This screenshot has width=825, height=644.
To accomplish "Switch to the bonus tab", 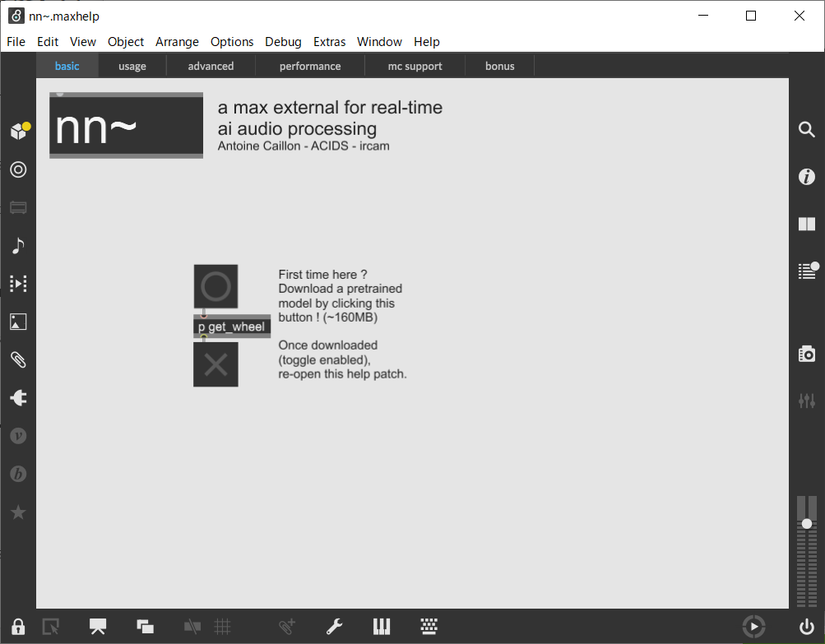I will click(500, 66).
